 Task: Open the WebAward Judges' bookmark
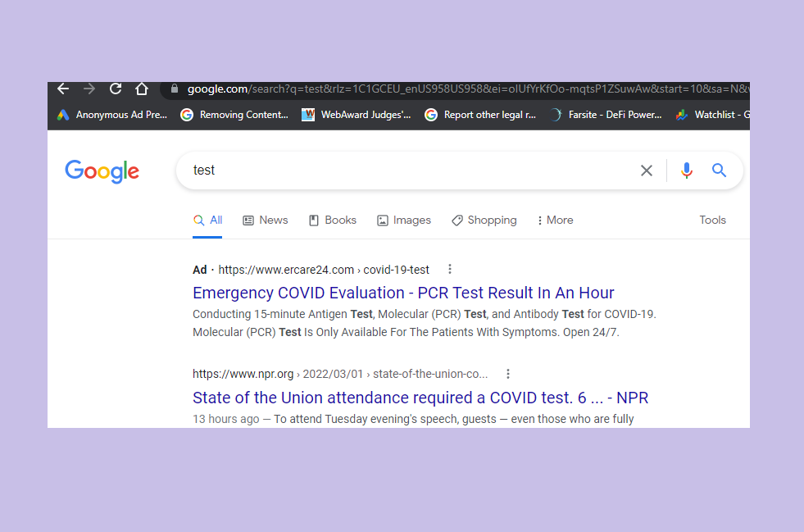[357, 115]
